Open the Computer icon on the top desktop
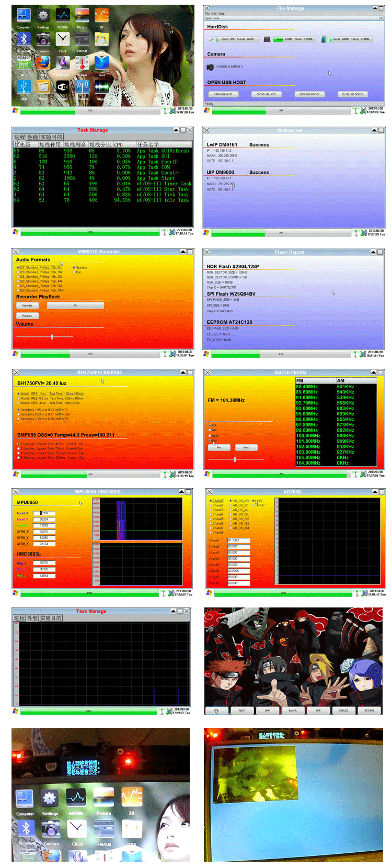 24,16
